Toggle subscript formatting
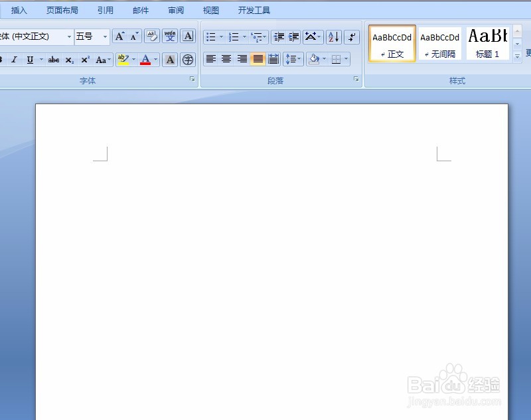 click(x=69, y=60)
